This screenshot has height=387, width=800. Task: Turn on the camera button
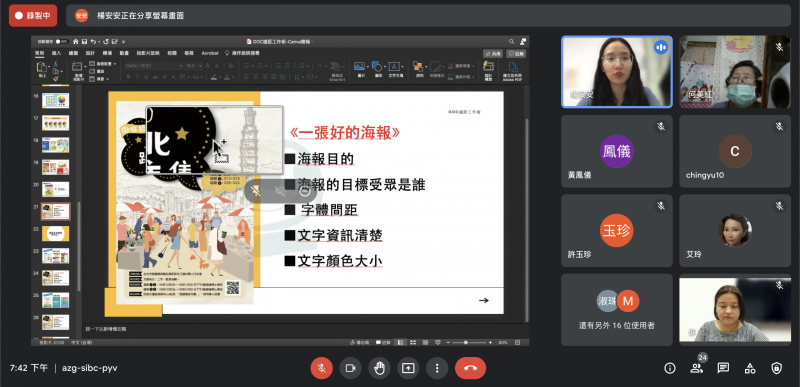[x=351, y=368]
